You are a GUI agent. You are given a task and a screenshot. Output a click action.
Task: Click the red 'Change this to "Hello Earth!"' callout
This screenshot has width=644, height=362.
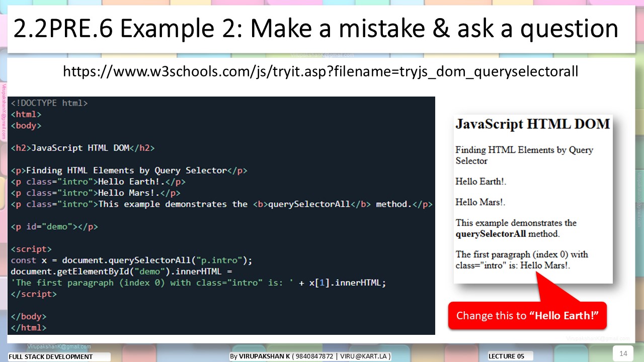pyautogui.click(x=527, y=316)
